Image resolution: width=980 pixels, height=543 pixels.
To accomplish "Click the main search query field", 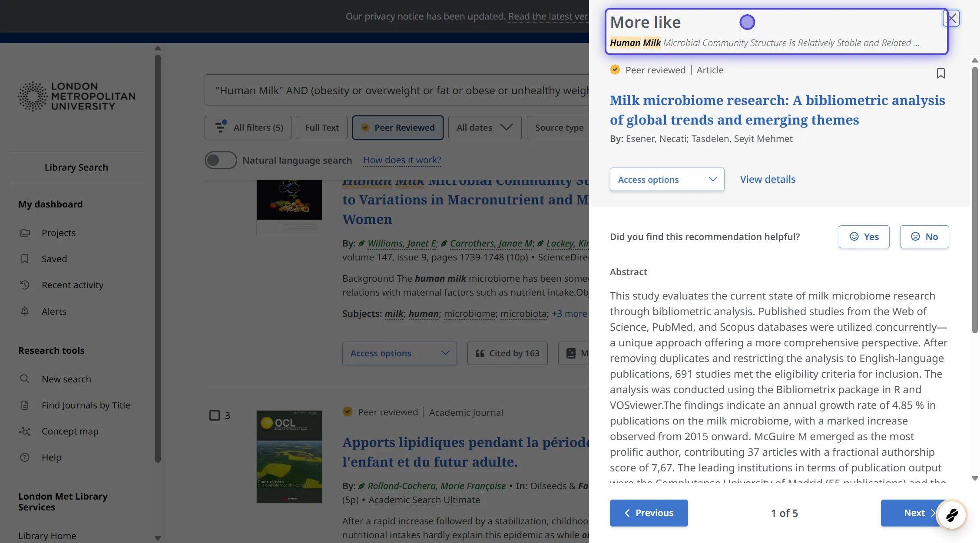I will pos(397,90).
